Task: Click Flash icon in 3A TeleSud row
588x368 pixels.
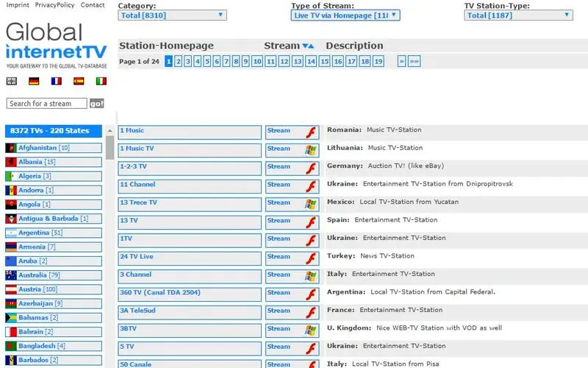Action: point(310,313)
